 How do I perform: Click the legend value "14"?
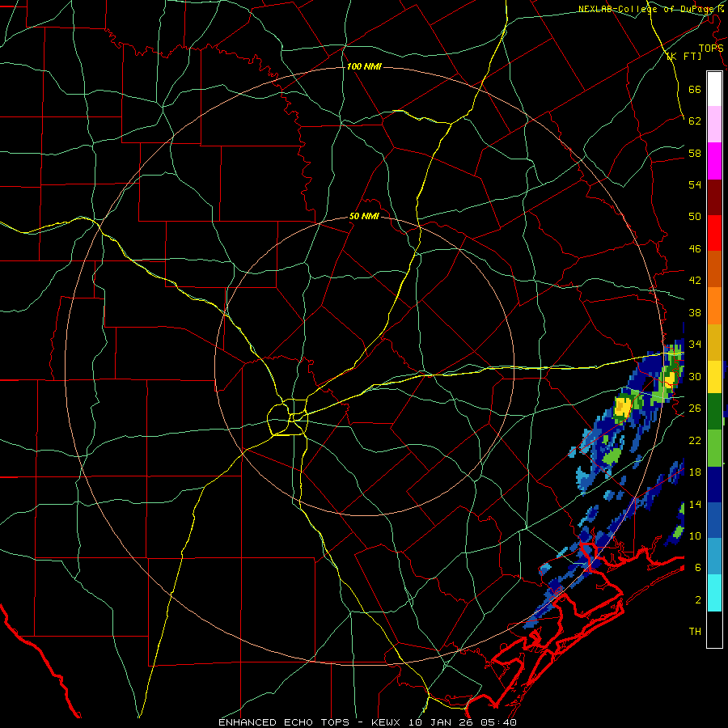click(x=695, y=504)
